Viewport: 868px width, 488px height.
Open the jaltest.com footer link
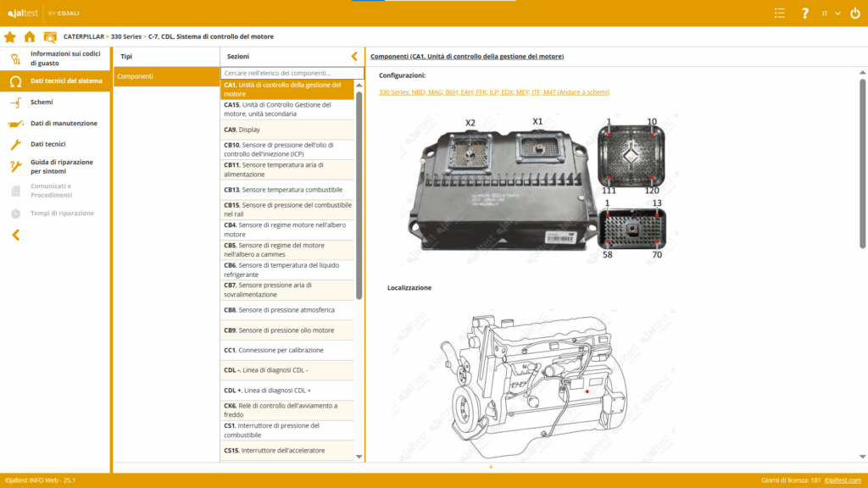(843, 480)
